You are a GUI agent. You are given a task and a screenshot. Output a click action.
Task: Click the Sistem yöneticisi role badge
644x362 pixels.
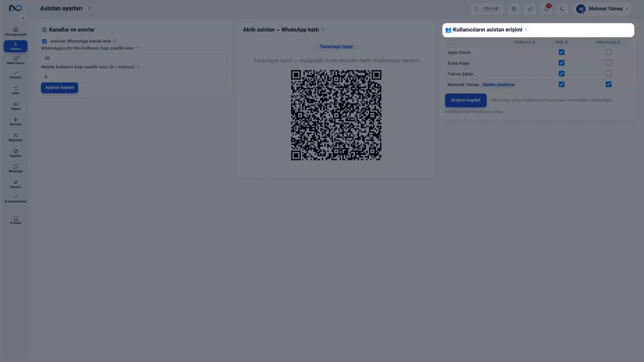point(498,85)
